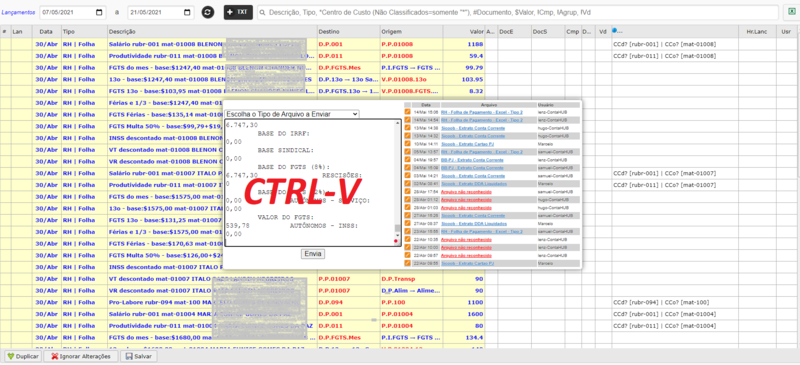Click orange edit icon for 03/Mai 14:21 upload
The height and width of the screenshot is (365, 800).
tap(408, 176)
